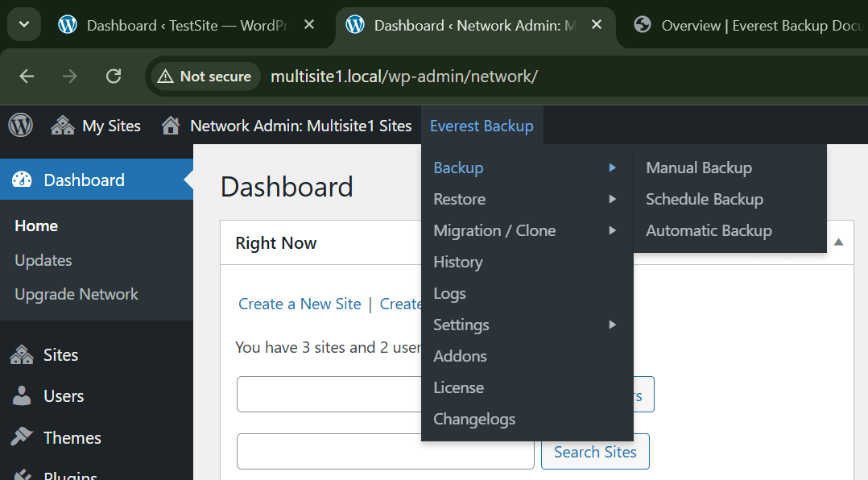Reload the page with browser refresh button
The image size is (868, 480).
114,77
